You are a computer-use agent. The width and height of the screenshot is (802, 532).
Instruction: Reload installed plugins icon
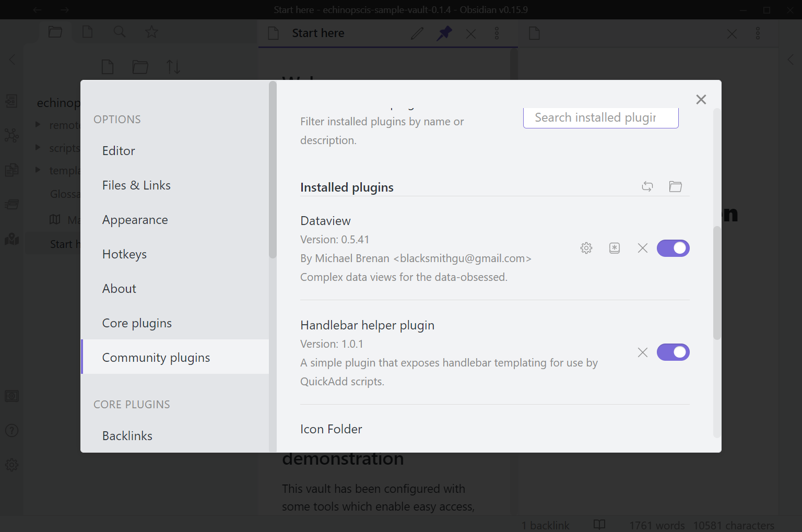(x=647, y=186)
